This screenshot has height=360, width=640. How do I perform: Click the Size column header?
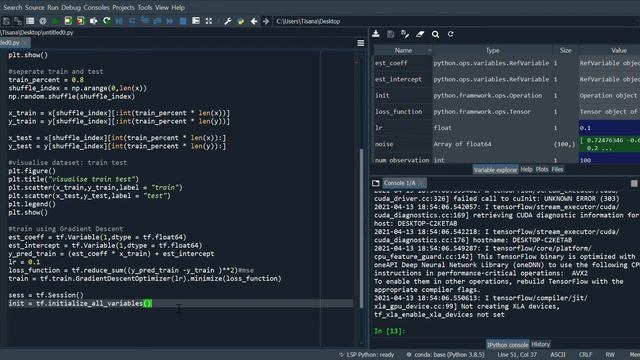coord(566,50)
